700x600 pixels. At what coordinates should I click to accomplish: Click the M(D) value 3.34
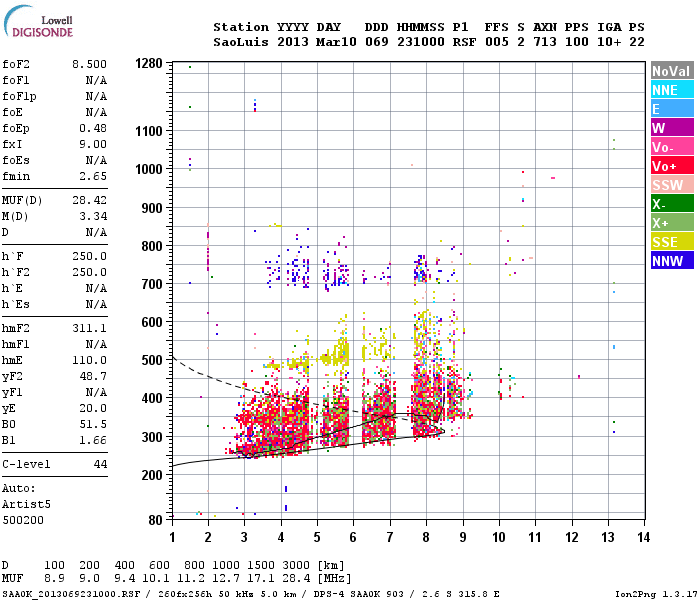(93, 217)
